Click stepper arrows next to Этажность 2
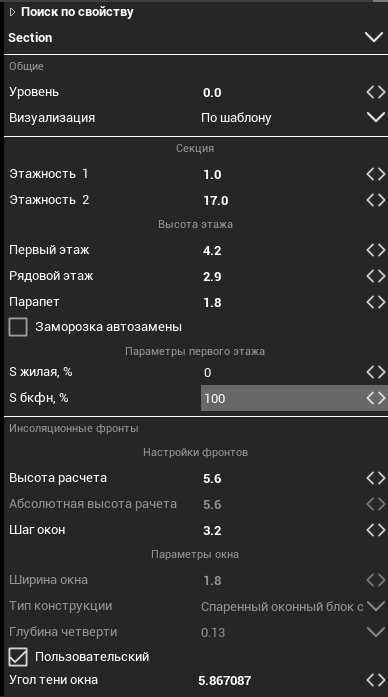The width and height of the screenshot is (388, 697). (x=376, y=200)
